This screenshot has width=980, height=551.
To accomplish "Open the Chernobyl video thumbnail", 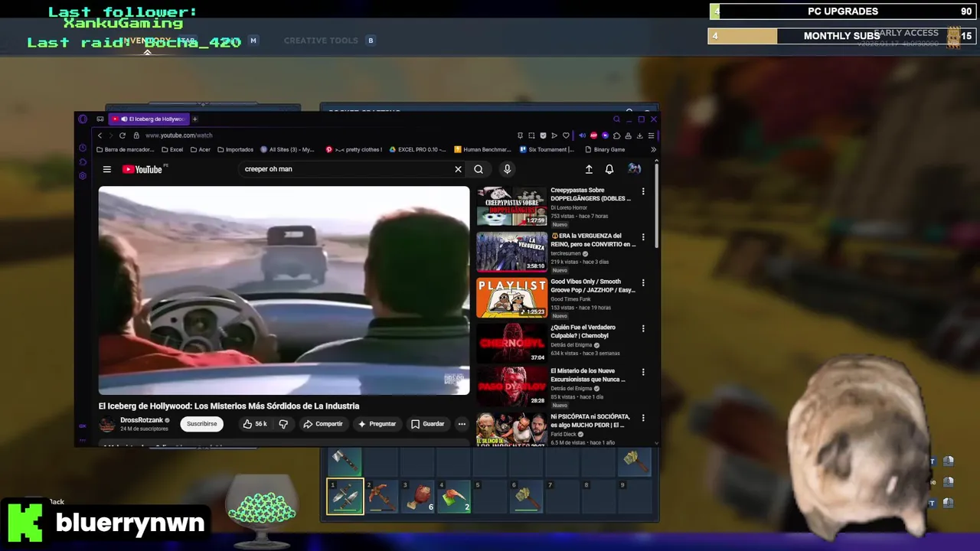I will point(512,343).
